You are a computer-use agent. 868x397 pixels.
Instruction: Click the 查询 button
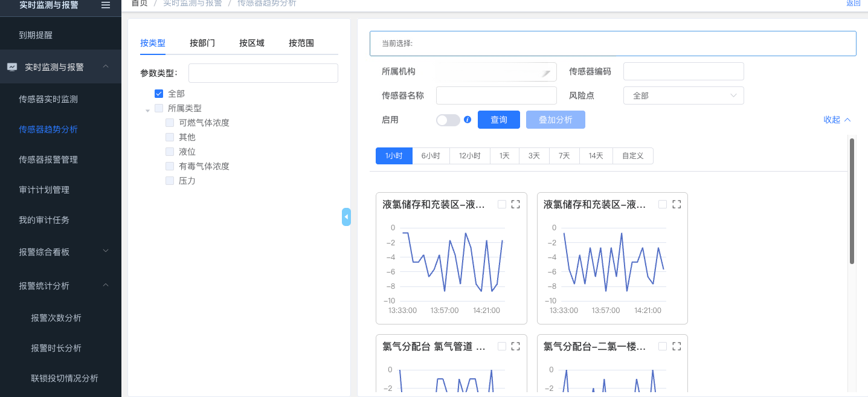[x=498, y=120]
